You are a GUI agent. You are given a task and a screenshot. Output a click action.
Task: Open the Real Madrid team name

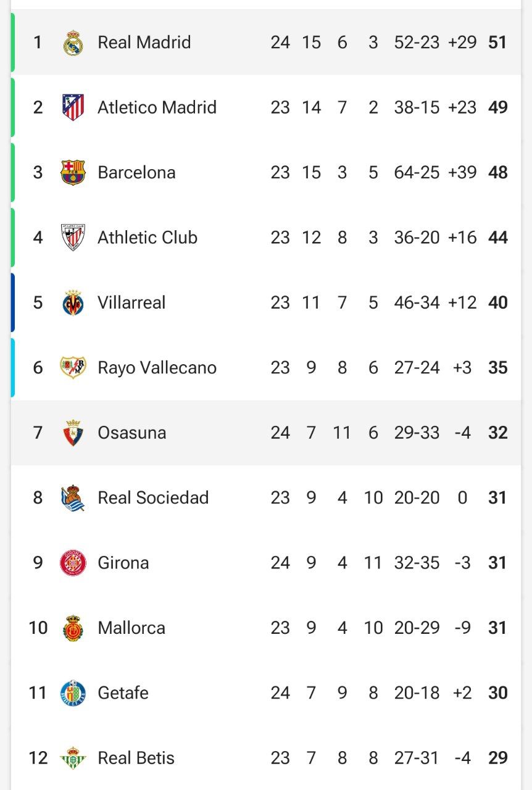(144, 43)
